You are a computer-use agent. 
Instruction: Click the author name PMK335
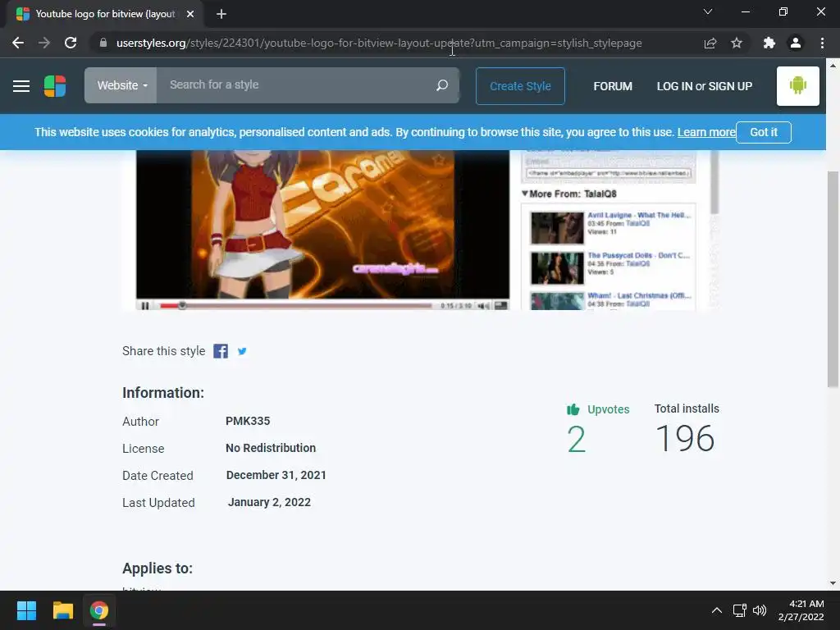pyautogui.click(x=248, y=421)
